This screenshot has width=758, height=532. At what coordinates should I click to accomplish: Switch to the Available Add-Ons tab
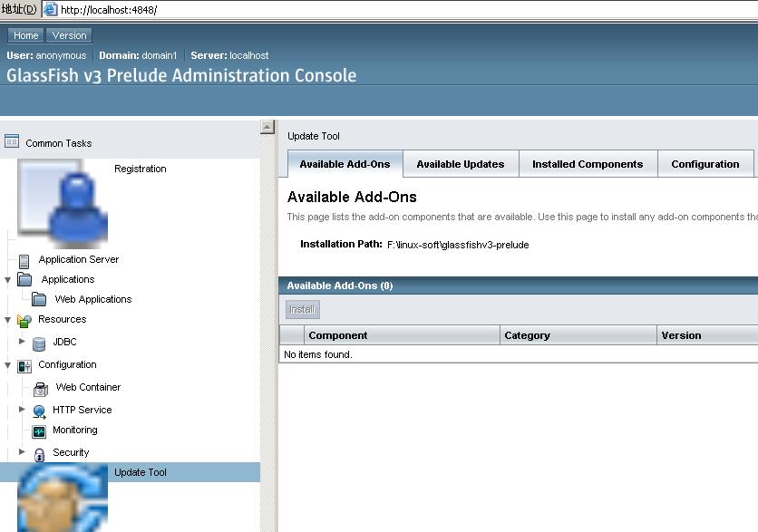[x=345, y=164]
